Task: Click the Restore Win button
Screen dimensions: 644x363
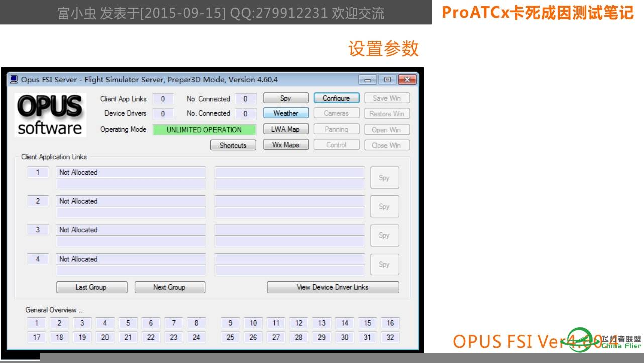Action: (x=387, y=114)
